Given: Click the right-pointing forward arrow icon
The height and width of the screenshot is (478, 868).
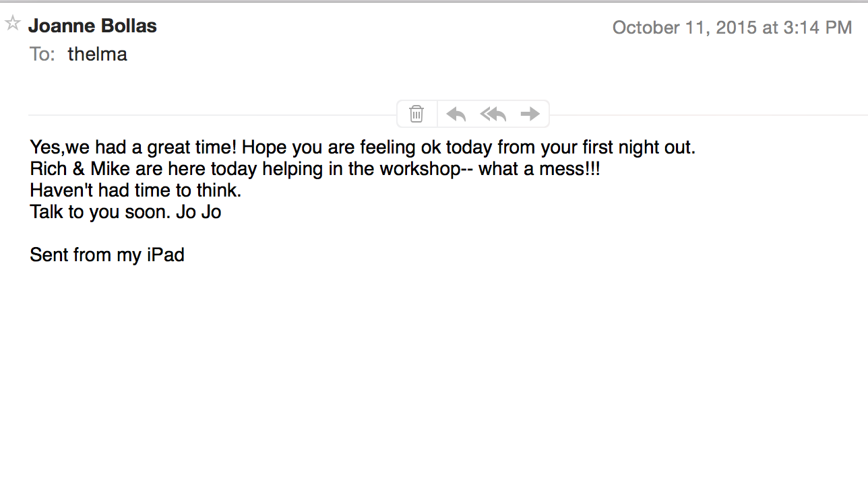Looking at the screenshot, I should (530, 113).
